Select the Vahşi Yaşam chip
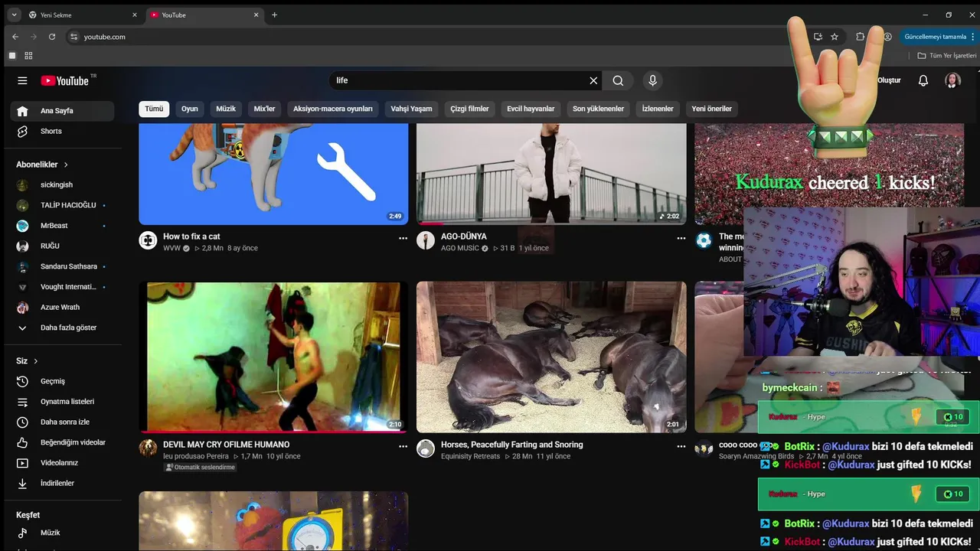Viewport: 980px width, 551px height. tap(411, 109)
